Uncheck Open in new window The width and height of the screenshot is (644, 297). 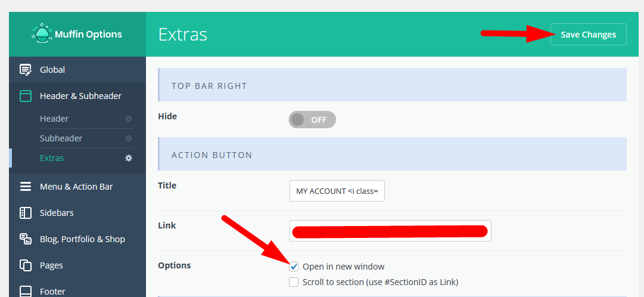click(x=294, y=267)
